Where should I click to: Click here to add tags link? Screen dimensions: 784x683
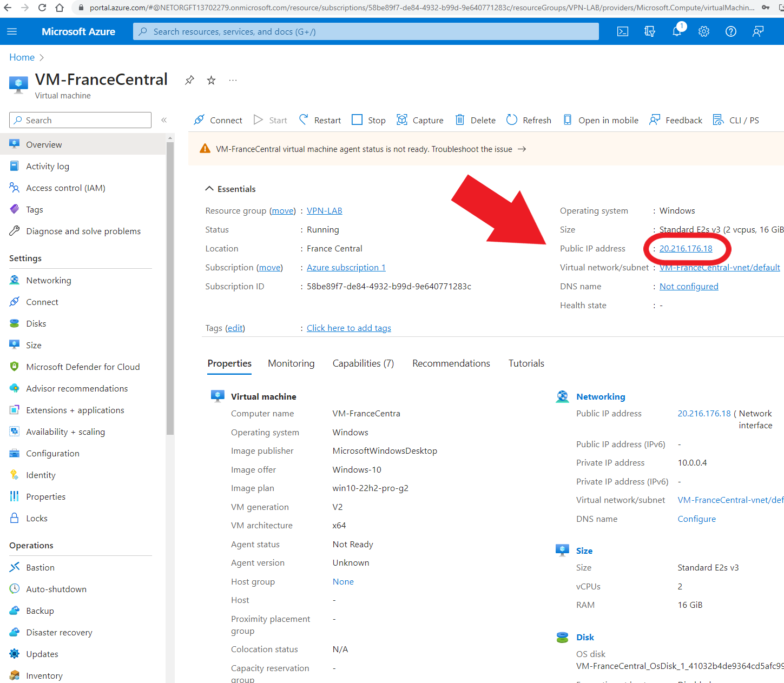[349, 328]
